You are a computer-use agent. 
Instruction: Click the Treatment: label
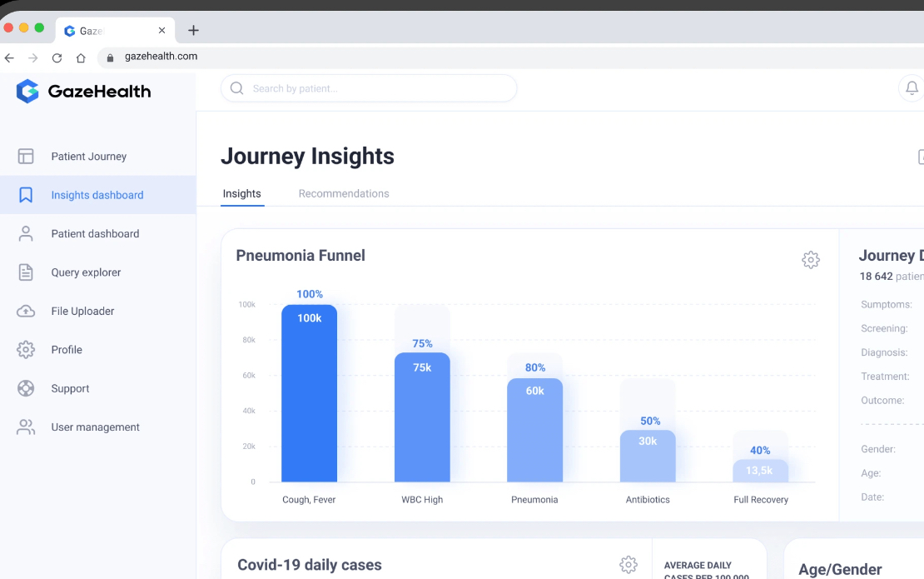point(885,377)
